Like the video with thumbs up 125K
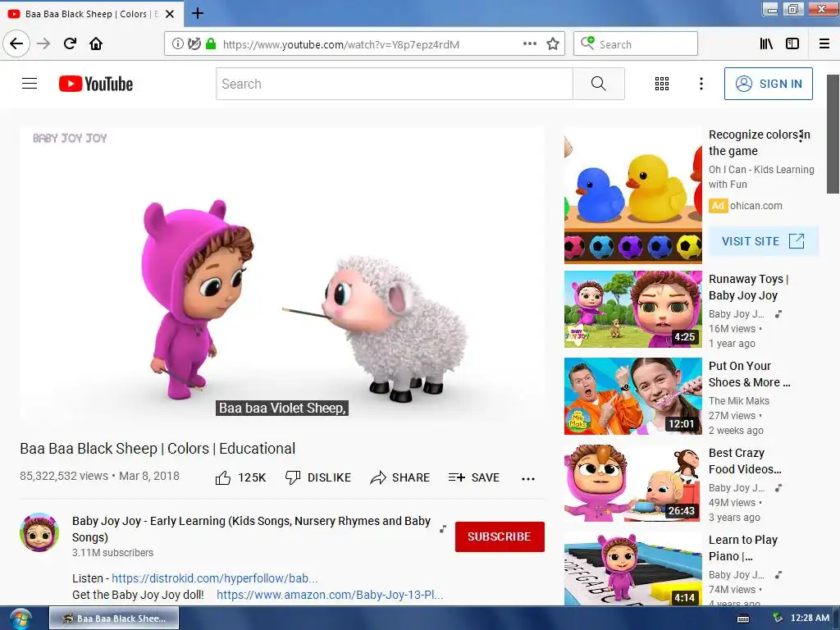This screenshot has width=840, height=630. pyautogui.click(x=240, y=477)
